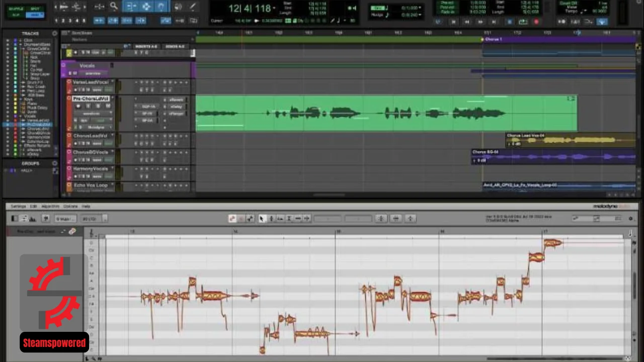The image size is (644, 362).
Task: Click the Online sync transport button
Action: click(439, 22)
